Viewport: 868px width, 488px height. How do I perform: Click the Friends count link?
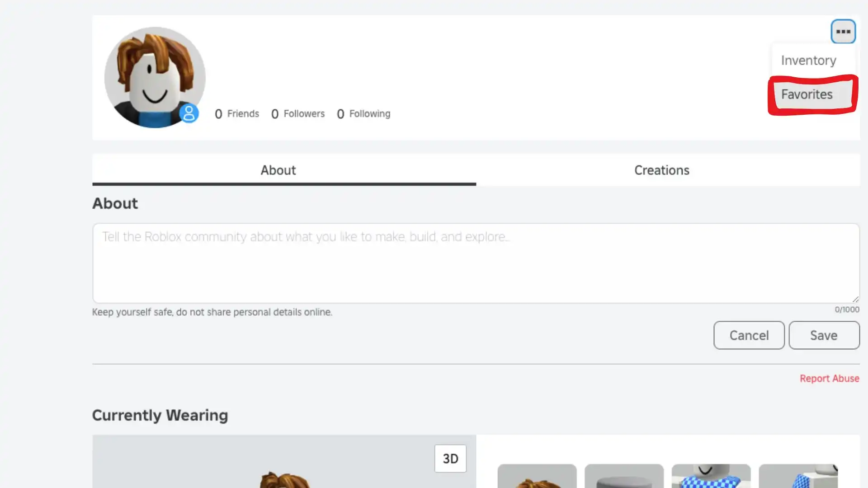tap(237, 113)
